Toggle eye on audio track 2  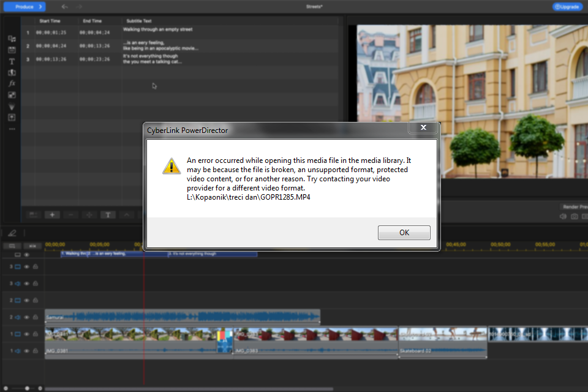(x=26, y=317)
